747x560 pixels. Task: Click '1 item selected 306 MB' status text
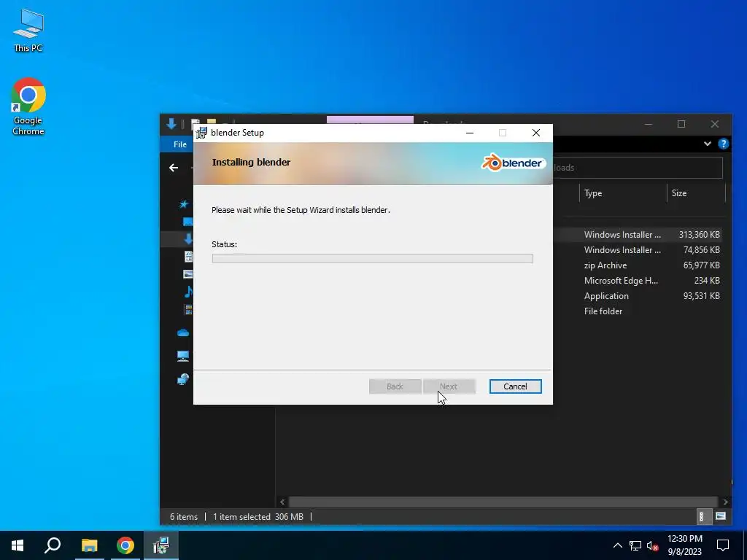coord(258,517)
